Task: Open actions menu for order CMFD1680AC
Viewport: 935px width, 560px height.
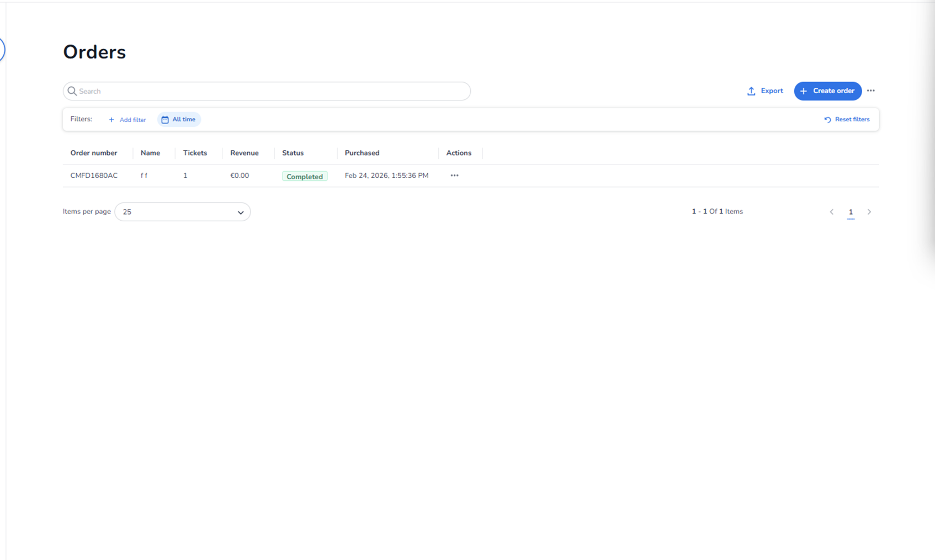Action: pyautogui.click(x=454, y=175)
